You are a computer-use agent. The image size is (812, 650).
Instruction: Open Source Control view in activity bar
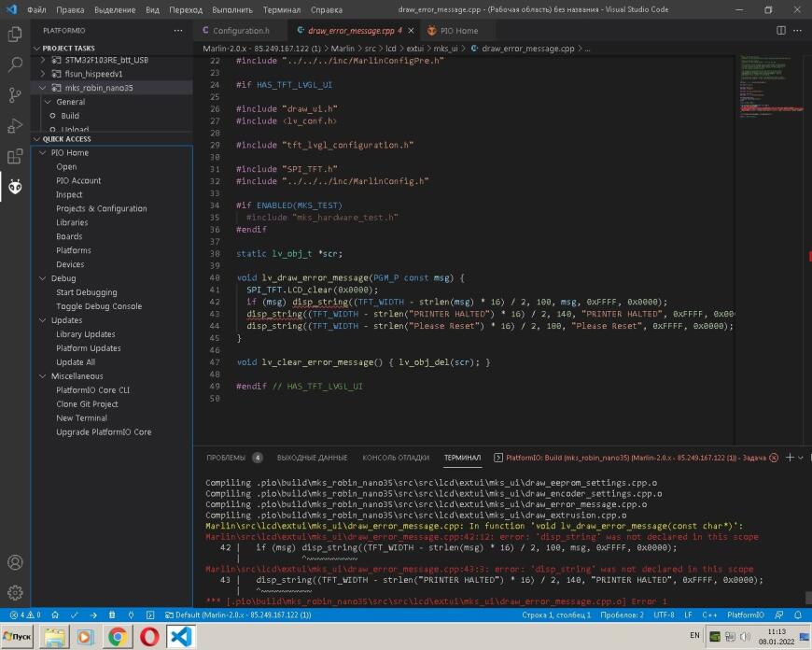coord(15,95)
